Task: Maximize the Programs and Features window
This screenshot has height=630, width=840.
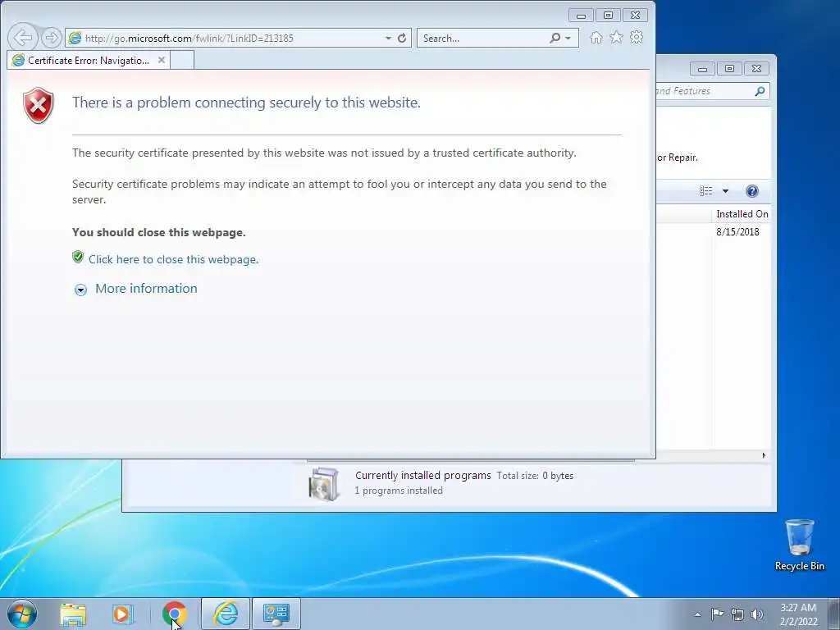Action: (x=729, y=69)
